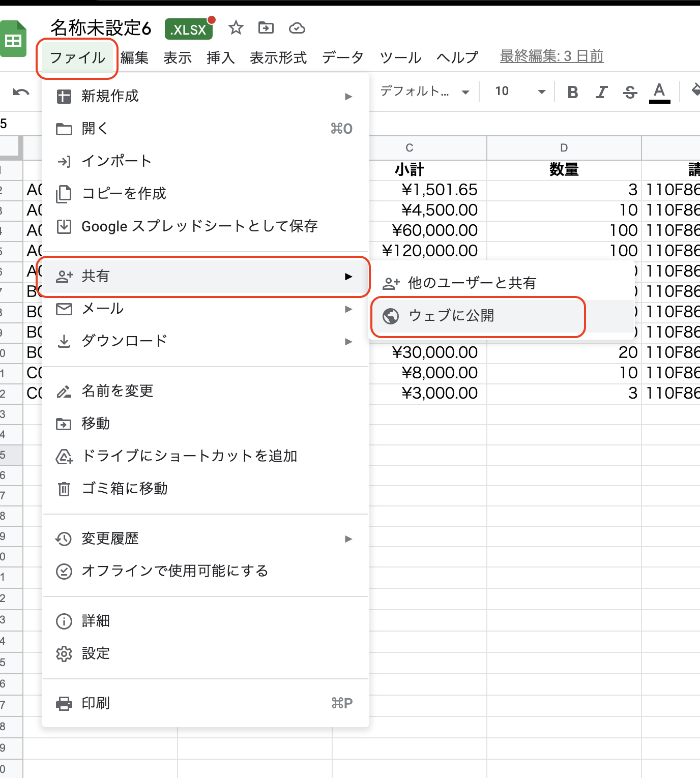This screenshot has height=778, width=700.
Task: Open the データ menu
Action: 342,57
